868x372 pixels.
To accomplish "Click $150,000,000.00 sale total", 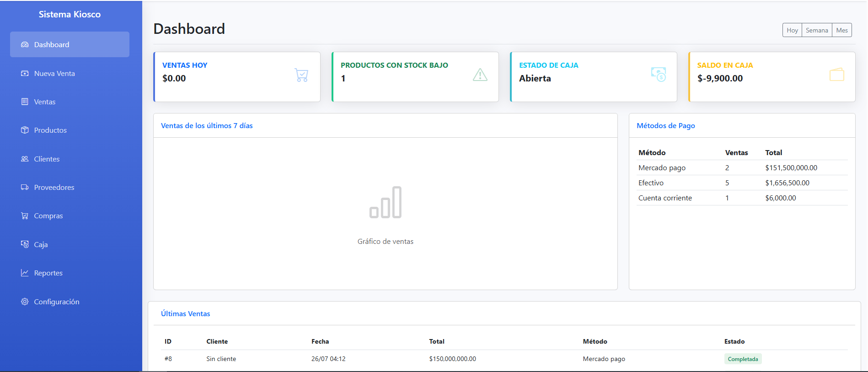I will [x=452, y=359].
